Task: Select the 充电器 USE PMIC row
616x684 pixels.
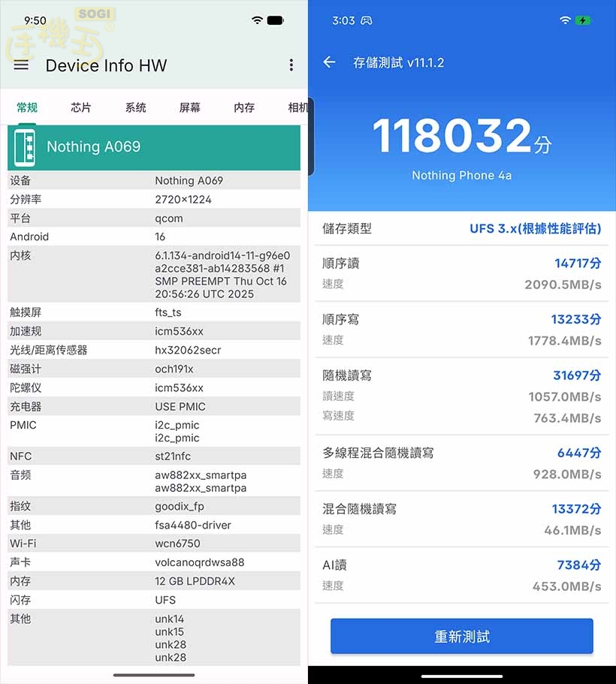Action: click(154, 406)
